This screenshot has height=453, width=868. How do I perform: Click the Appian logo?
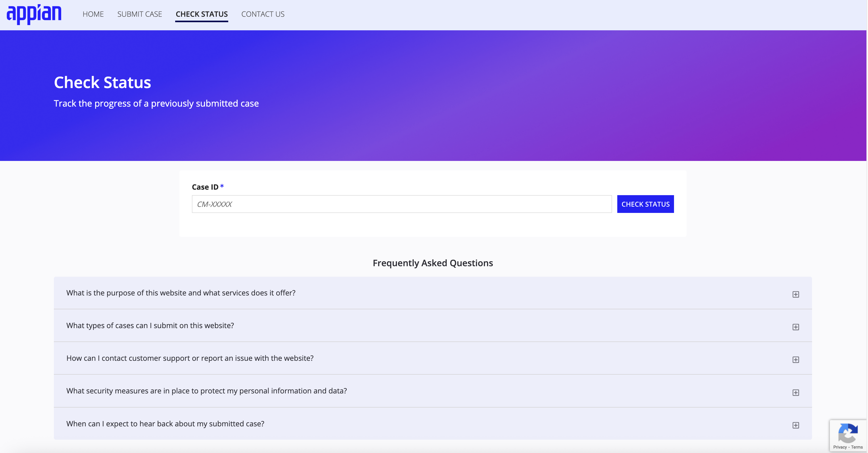pyautogui.click(x=34, y=14)
